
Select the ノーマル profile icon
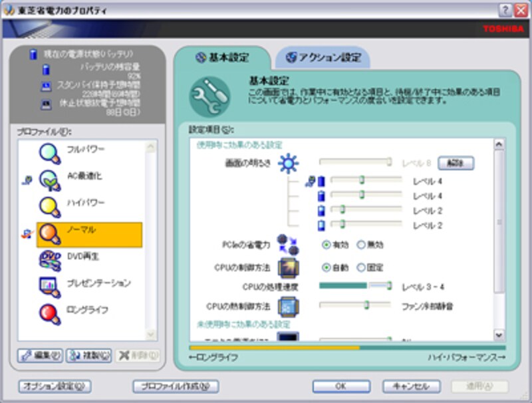[50, 233]
